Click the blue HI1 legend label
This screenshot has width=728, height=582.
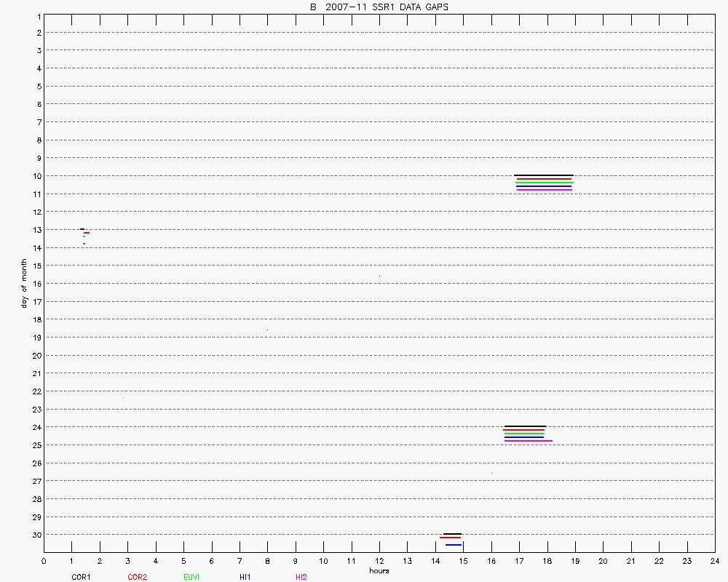(x=245, y=577)
